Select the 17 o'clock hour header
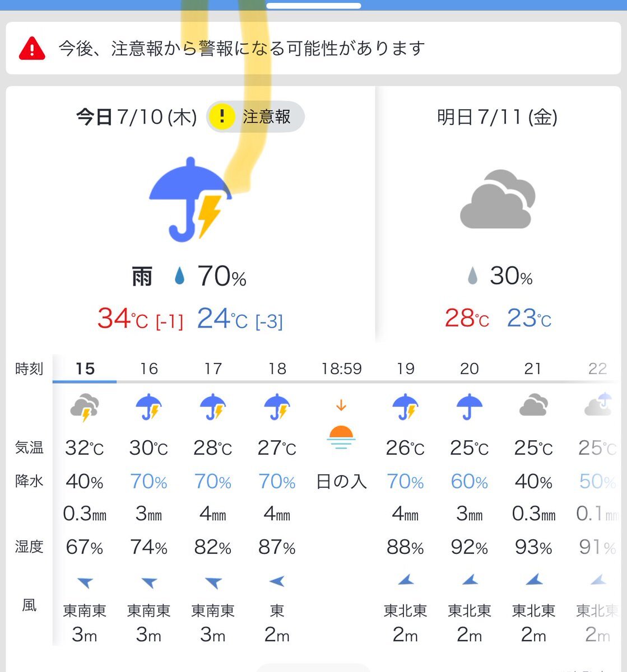Viewport: 627px width, 672px height. (x=213, y=369)
